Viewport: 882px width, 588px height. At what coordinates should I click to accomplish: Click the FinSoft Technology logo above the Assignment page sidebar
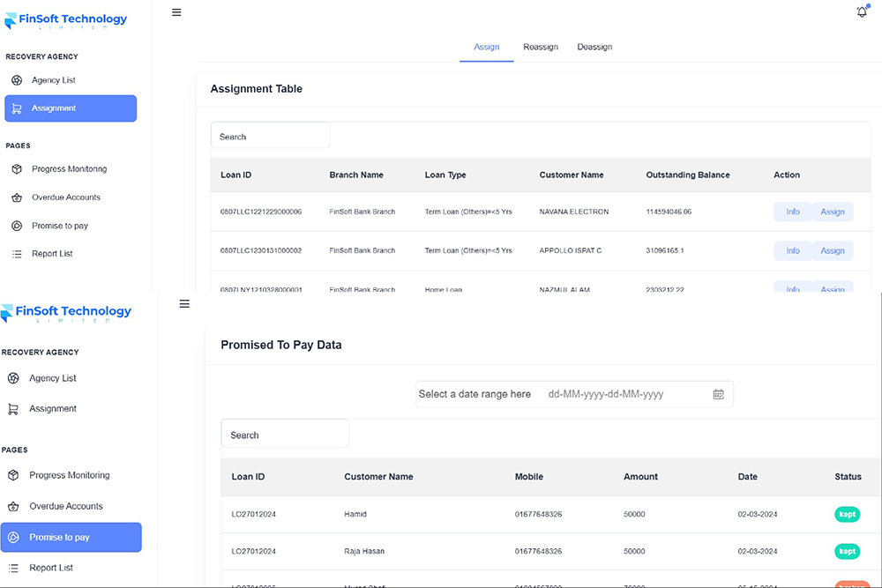(x=66, y=20)
